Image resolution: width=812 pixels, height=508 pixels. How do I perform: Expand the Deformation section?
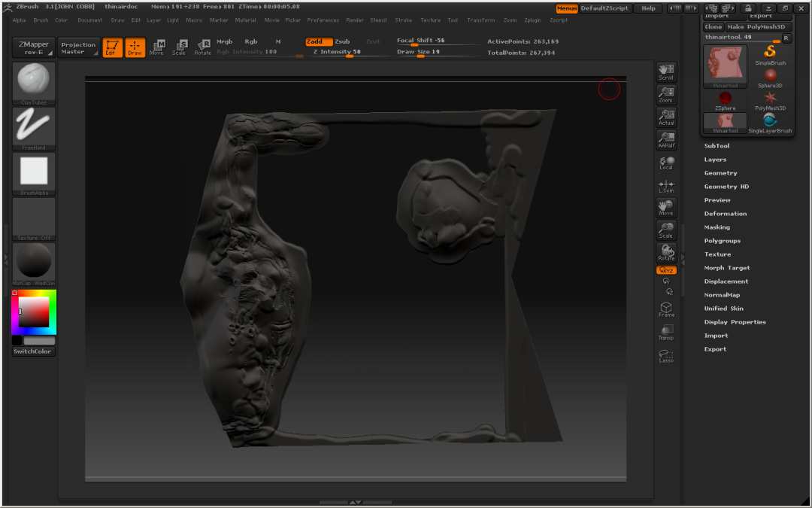click(x=725, y=214)
